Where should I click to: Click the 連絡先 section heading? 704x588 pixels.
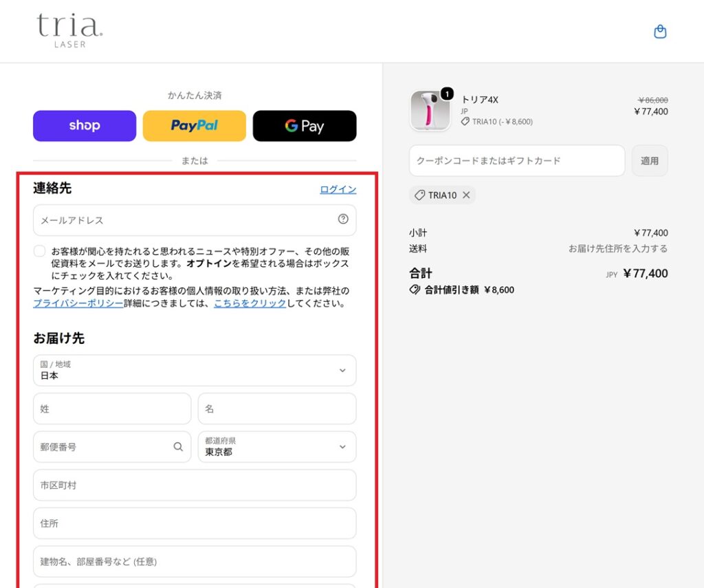(x=52, y=188)
